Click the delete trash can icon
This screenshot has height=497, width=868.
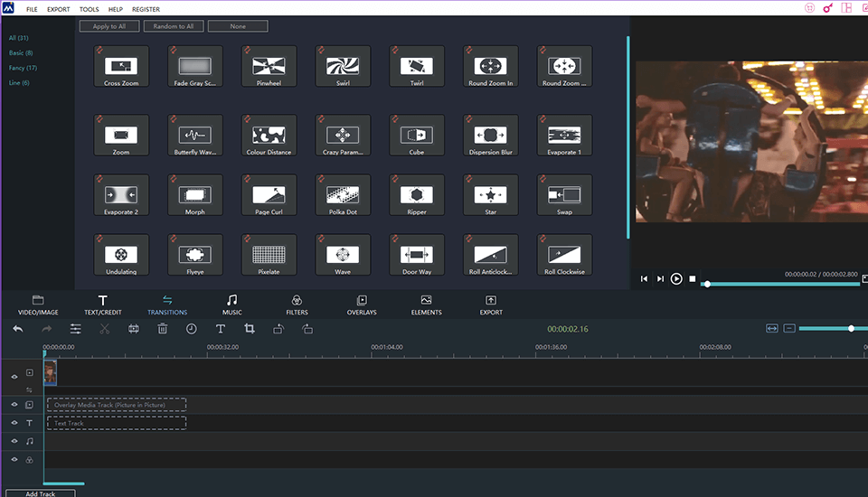[x=163, y=329]
